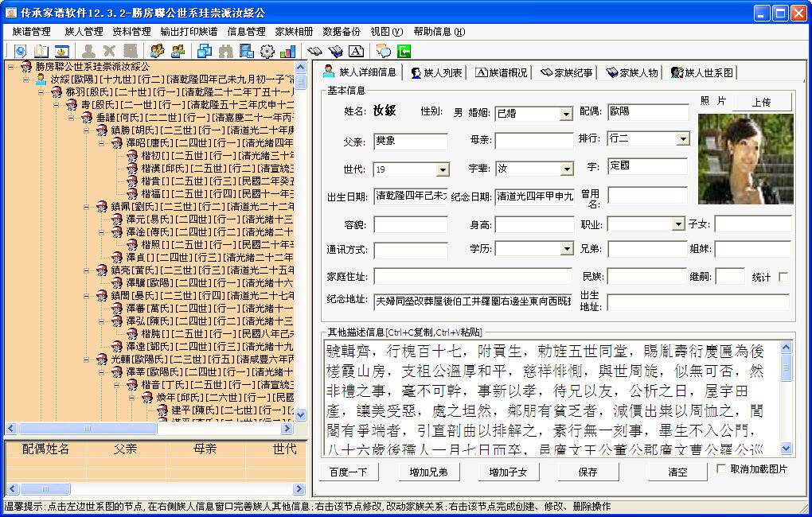Click the grayed person toolbar icon
The width and height of the screenshot is (812, 517).
click(x=88, y=51)
